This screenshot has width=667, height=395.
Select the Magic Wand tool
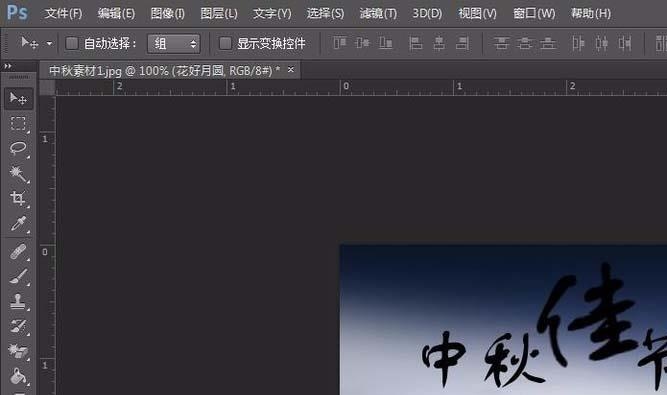tap(18, 173)
